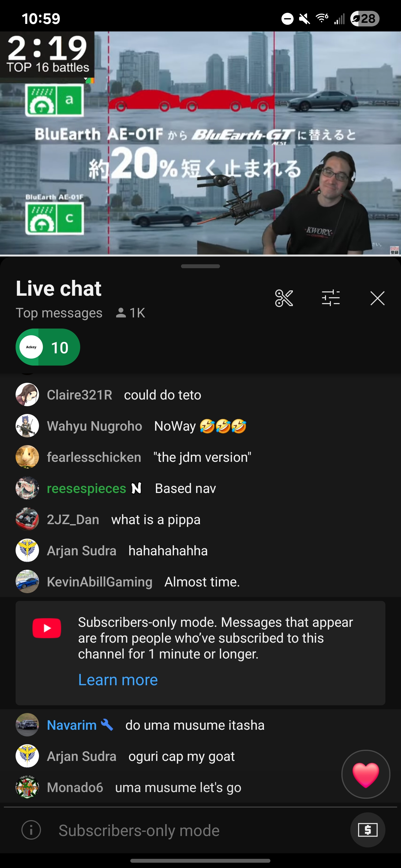
Task: Select message from KevinAbillGaming
Action: tap(200, 581)
